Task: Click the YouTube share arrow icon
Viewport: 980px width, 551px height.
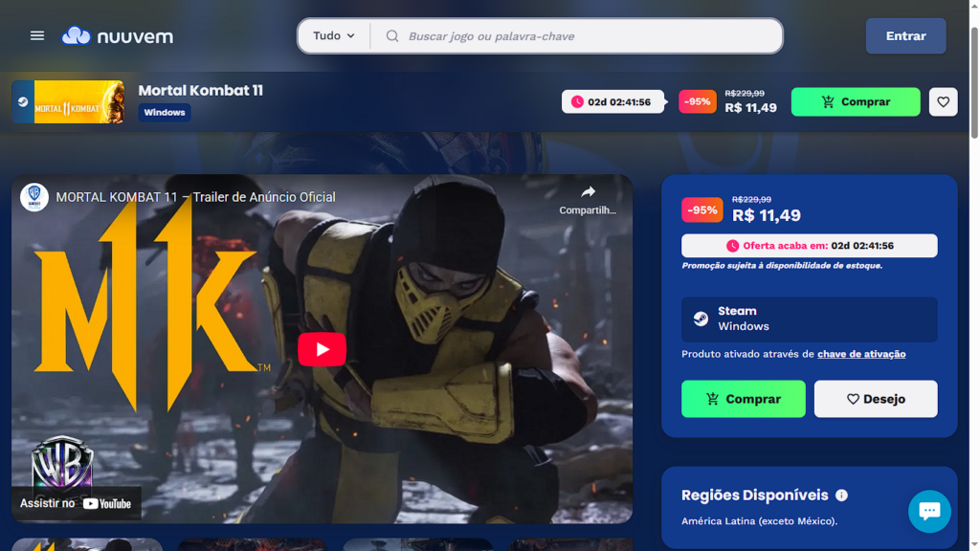Action: click(588, 192)
